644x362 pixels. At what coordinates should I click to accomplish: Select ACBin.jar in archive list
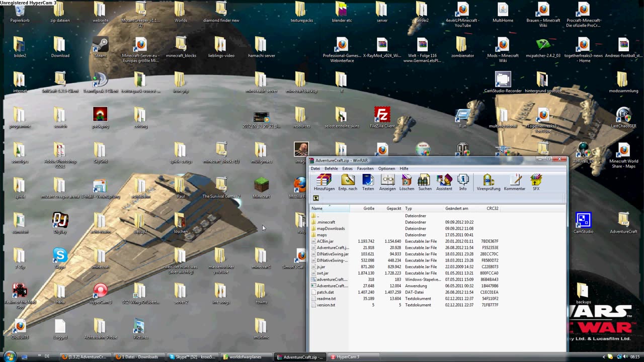click(405, 241)
